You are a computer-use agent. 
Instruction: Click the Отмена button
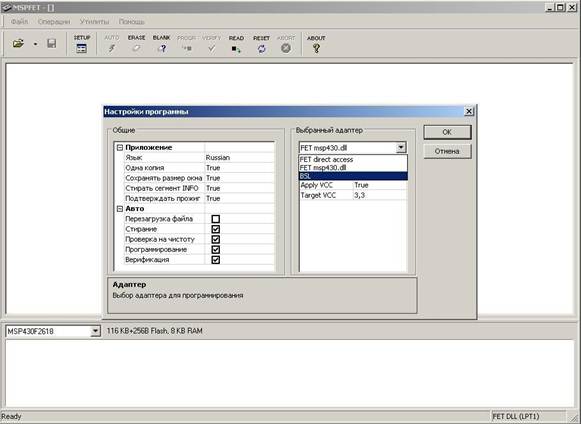[447, 151]
